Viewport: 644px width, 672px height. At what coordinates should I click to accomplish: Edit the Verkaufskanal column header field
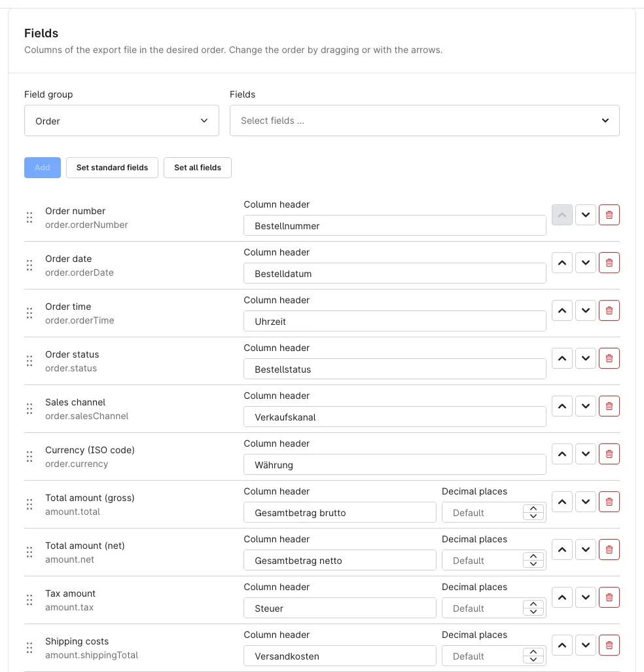point(395,417)
